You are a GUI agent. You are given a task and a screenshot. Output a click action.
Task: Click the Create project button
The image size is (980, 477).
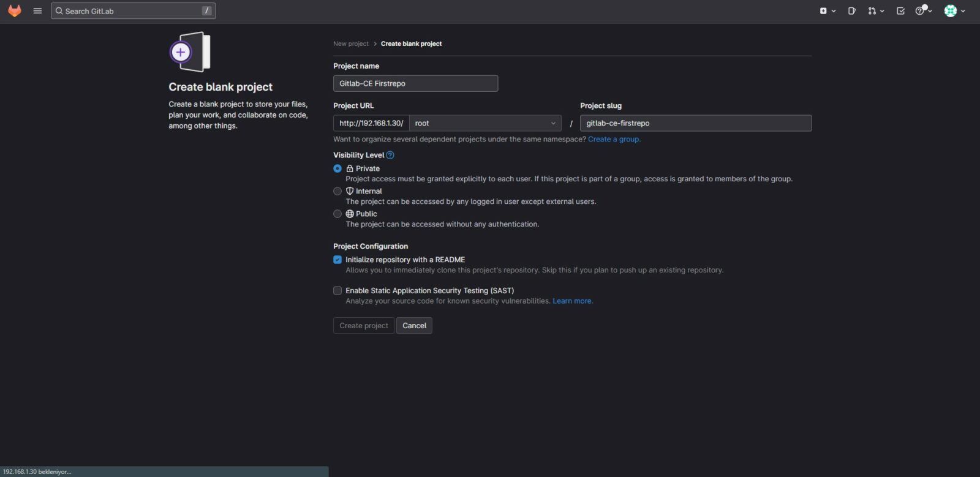[x=364, y=326]
